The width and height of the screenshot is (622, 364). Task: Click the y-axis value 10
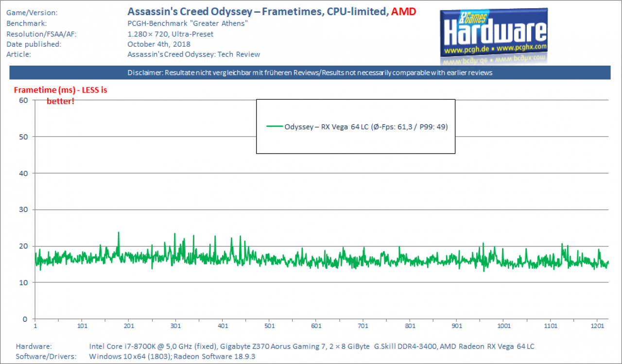tap(24, 282)
